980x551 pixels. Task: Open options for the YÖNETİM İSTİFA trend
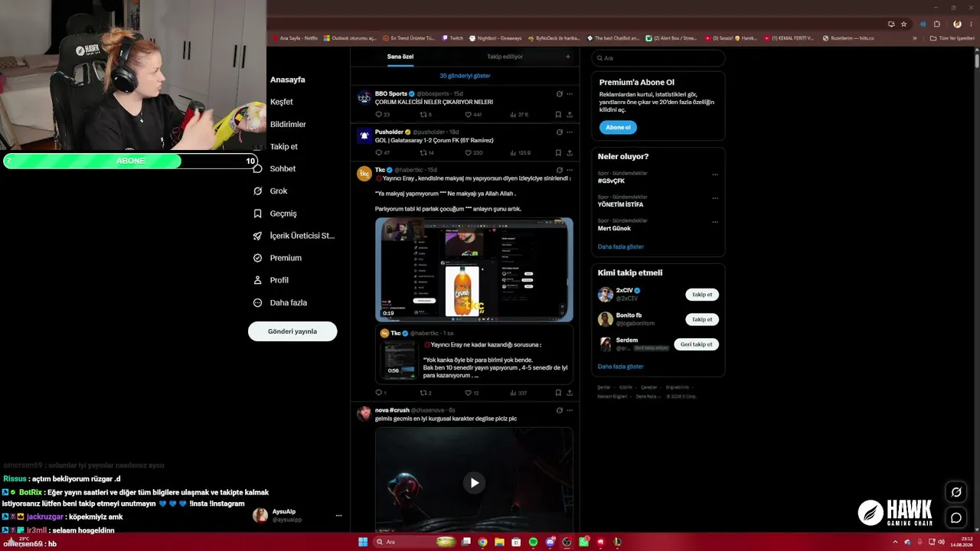click(x=715, y=198)
